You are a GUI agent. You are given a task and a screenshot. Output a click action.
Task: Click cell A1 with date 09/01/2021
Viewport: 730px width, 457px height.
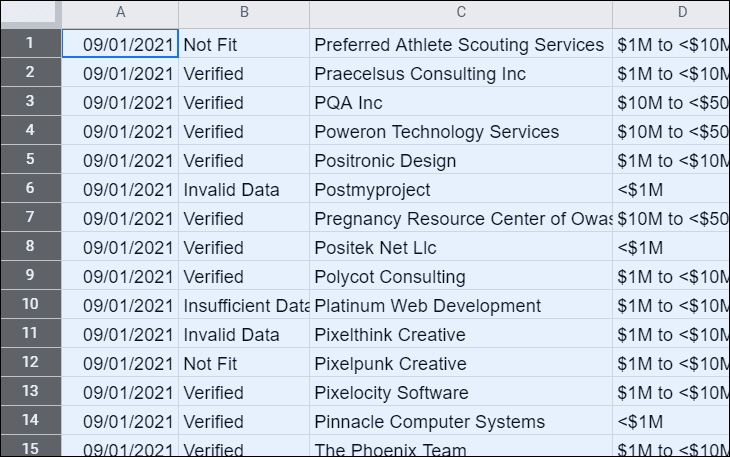120,44
